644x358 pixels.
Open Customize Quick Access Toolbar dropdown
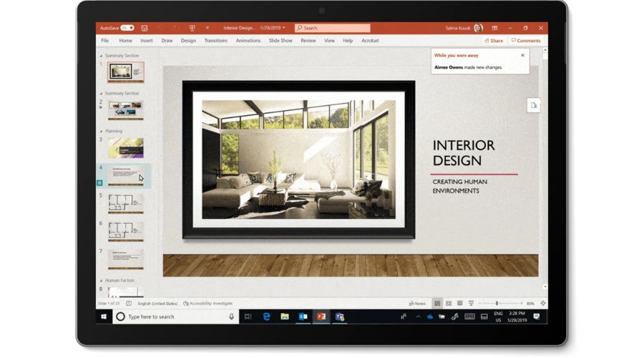click(x=208, y=28)
